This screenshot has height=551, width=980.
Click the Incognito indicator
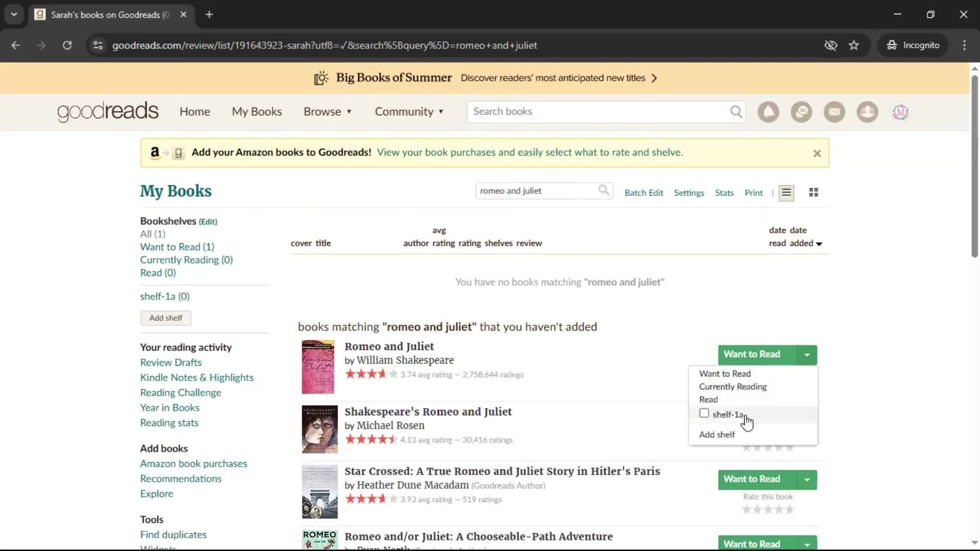pyautogui.click(x=913, y=45)
